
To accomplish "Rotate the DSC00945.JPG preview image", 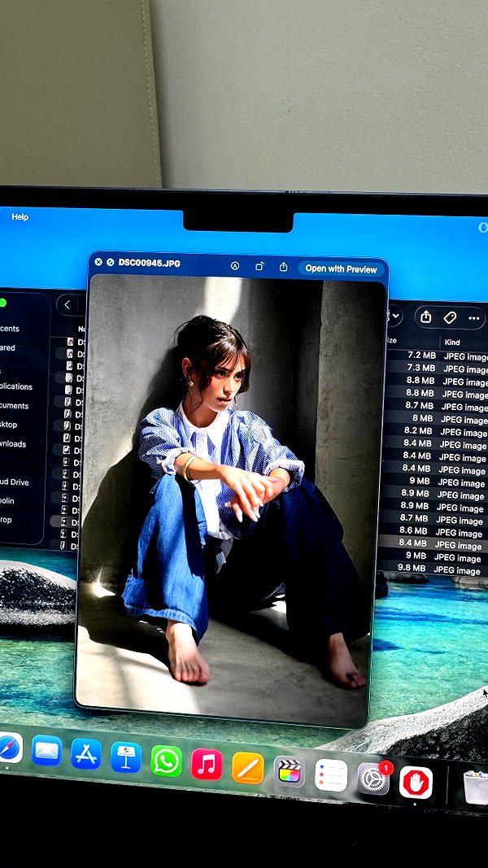I will point(259,266).
